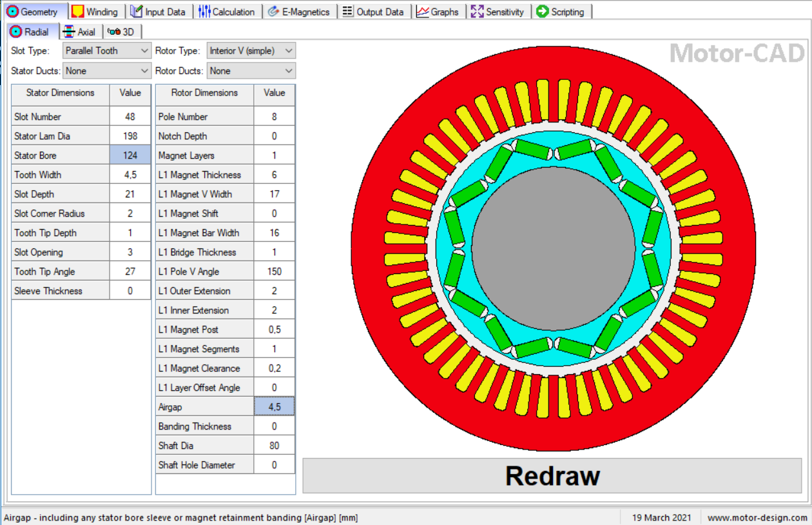Edit the Stator Bore value
The image size is (812, 525).
[x=130, y=155]
